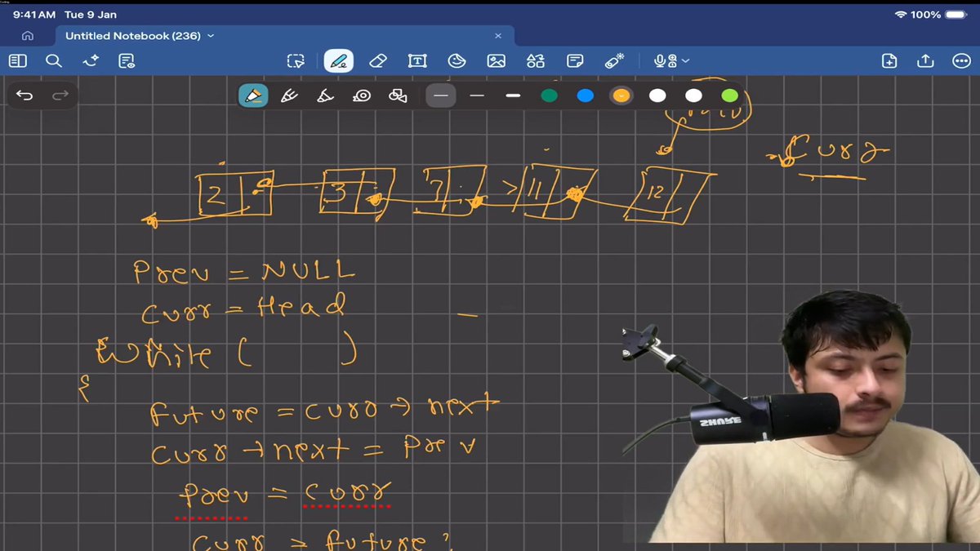Open the AI sparkle tool
The height and width of the screenshot is (551, 980).
(x=91, y=60)
